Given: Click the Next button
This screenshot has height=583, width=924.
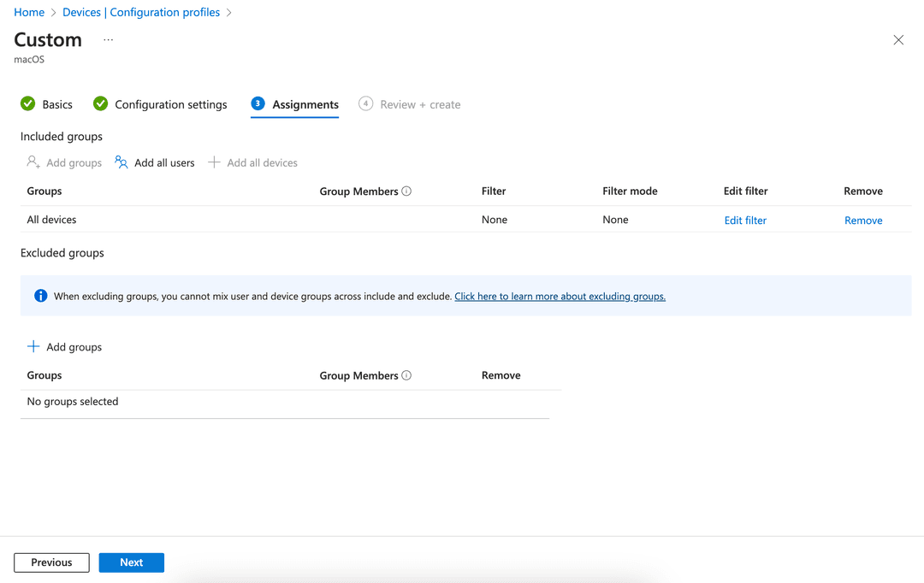Looking at the screenshot, I should 131,562.
